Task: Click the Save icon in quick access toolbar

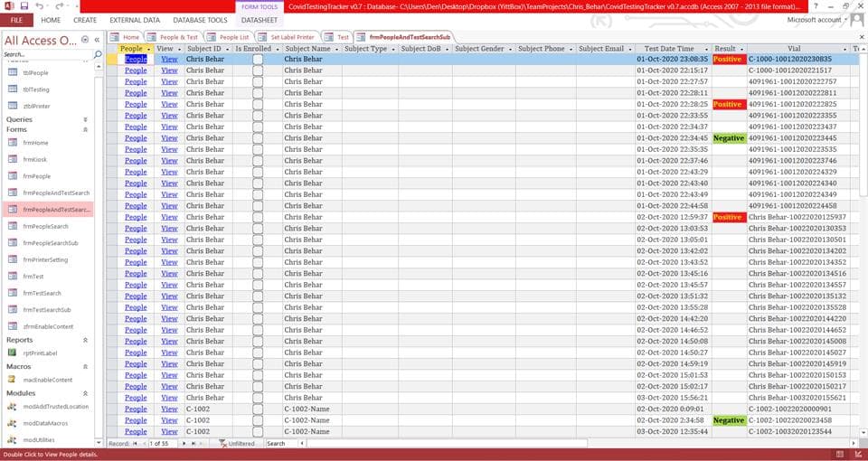Action: (24, 6)
